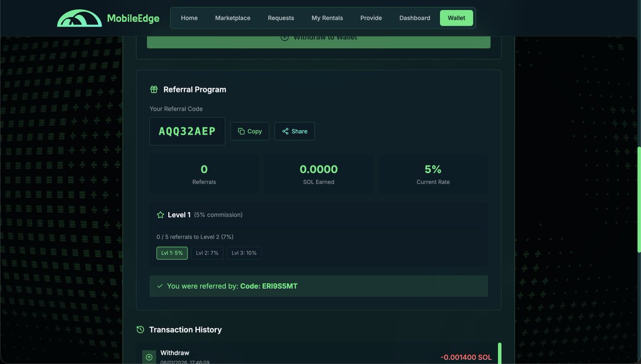This screenshot has height=364, width=641.
Task: Click the MobileEdge logo icon
Action: coord(79,18)
